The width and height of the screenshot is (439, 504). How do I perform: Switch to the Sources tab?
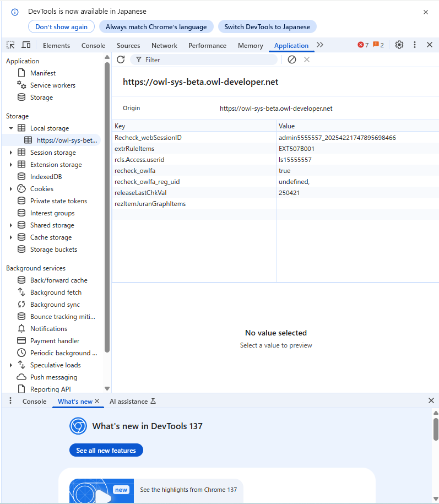pos(128,46)
